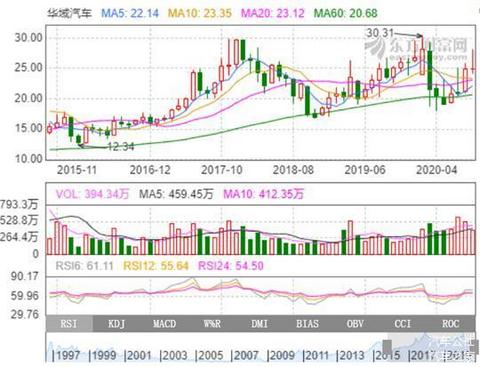The image size is (480, 367).
Task: Select the MACD indicator tab
Action: [164, 323]
